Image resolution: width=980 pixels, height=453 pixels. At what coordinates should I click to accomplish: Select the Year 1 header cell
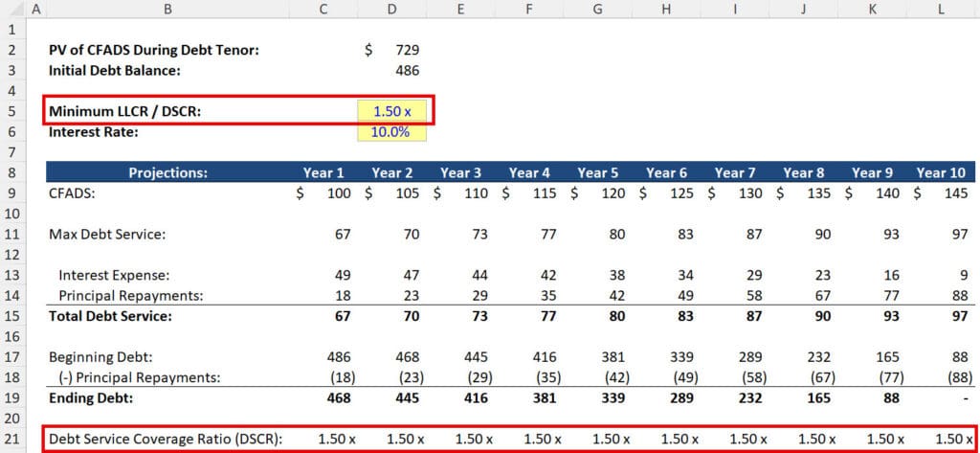point(323,172)
